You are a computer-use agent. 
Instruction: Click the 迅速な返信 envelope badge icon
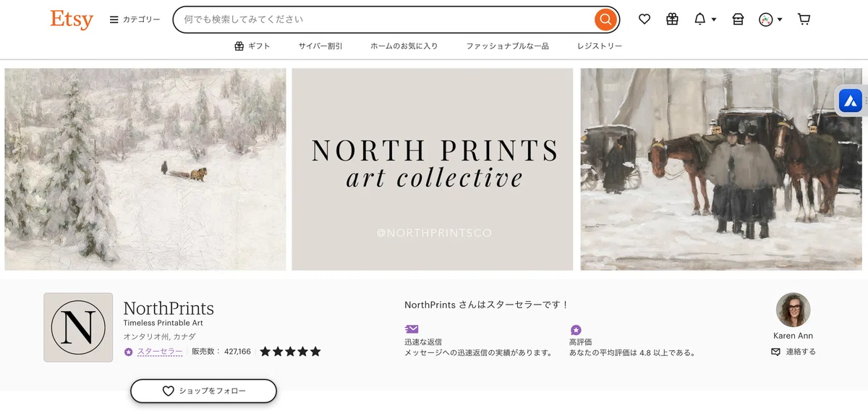(412, 329)
